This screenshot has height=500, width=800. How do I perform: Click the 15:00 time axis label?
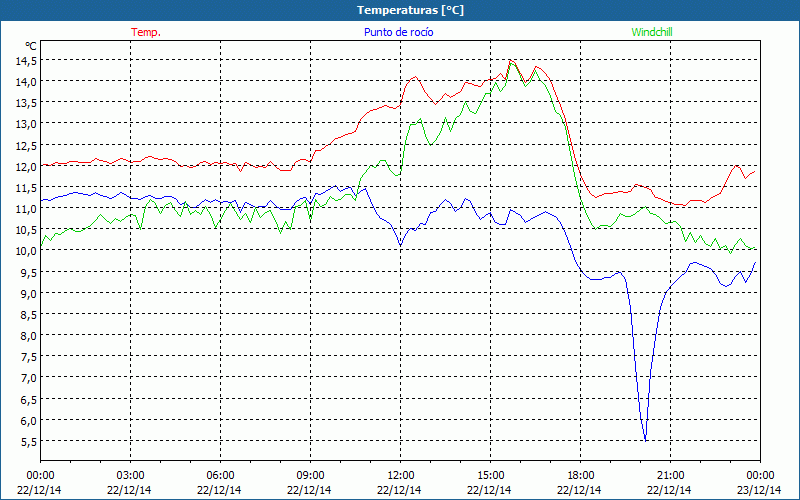(x=490, y=476)
